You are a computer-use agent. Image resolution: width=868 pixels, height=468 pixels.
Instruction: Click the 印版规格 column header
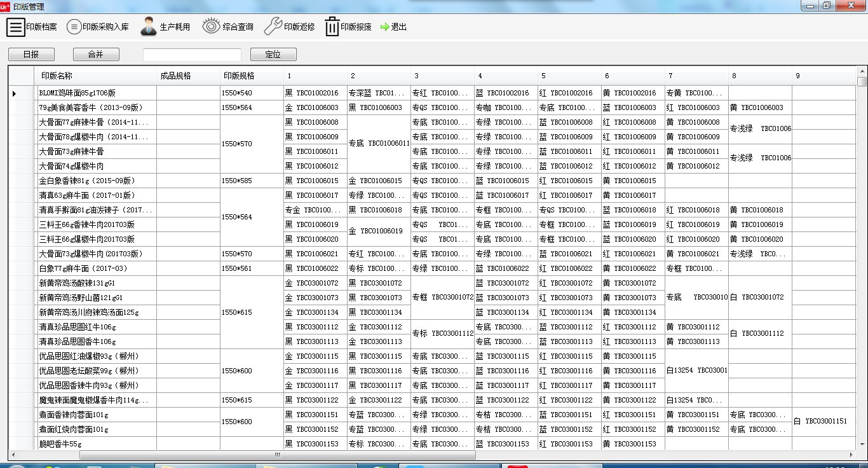coord(252,76)
